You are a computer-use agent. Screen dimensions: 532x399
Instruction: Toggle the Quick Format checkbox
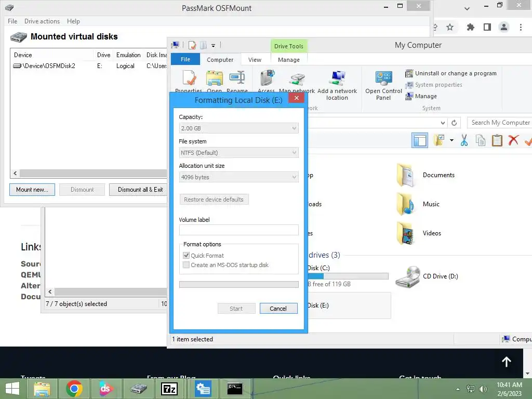(x=186, y=255)
